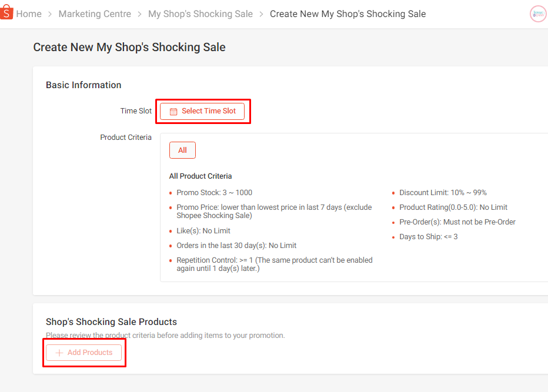The image size is (548, 392).
Task: Click the Promo Stock: 3 ~ 1000 text
Action: click(x=214, y=193)
